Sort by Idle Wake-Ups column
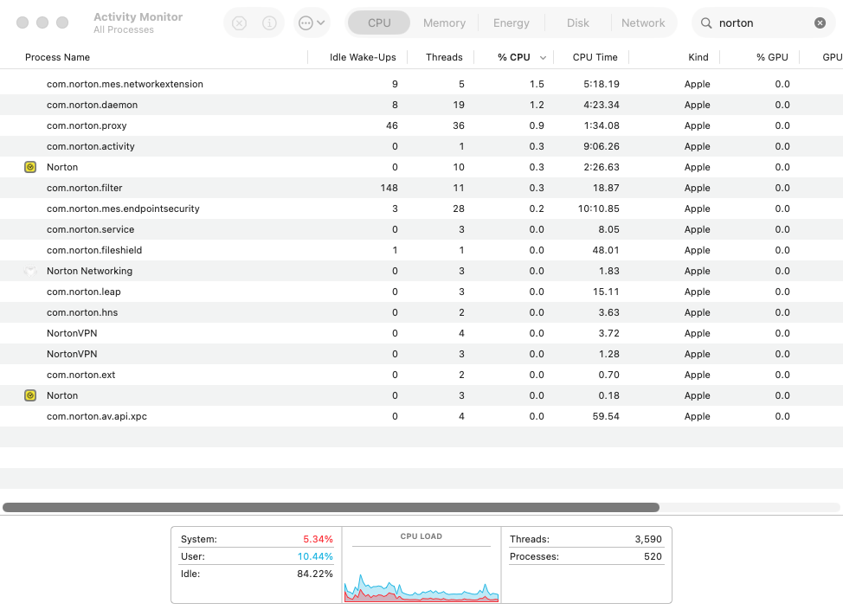The width and height of the screenshot is (843, 616). 363,57
